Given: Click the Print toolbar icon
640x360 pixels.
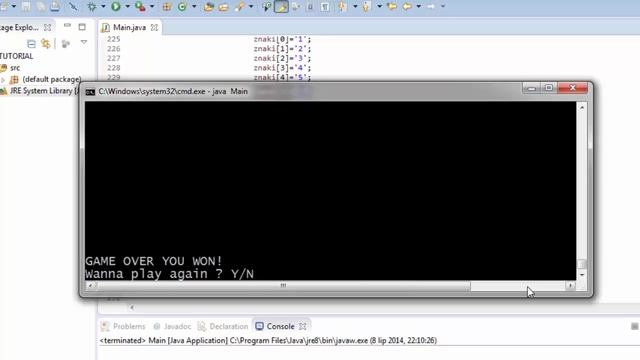Looking at the screenshot, I should click(55, 6).
